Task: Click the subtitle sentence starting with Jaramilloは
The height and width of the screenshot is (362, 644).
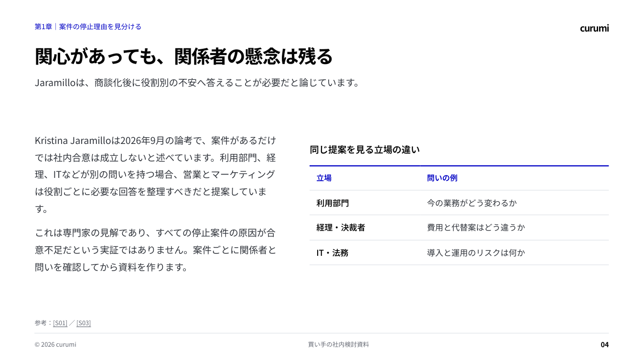Action: [x=197, y=83]
